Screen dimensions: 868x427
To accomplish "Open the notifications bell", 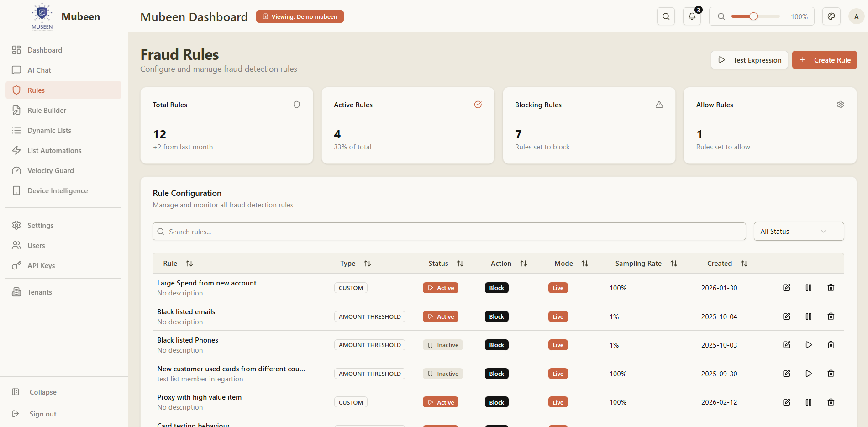I will pyautogui.click(x=692, y=16).
